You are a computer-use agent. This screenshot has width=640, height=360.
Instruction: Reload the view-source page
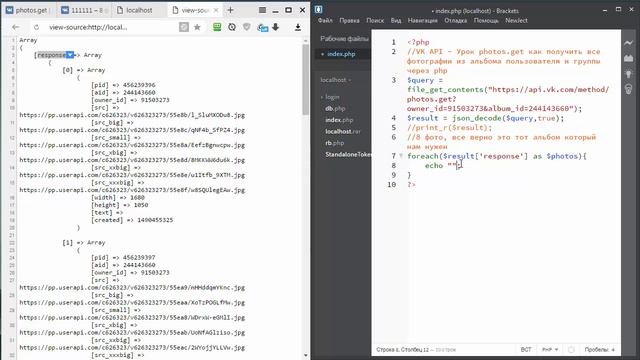36,27
